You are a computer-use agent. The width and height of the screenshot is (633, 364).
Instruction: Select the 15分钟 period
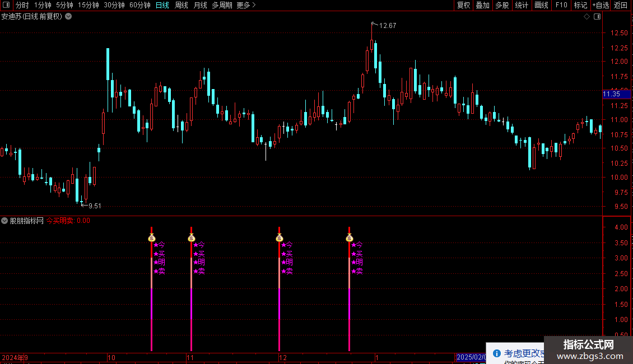coord(89,5)
